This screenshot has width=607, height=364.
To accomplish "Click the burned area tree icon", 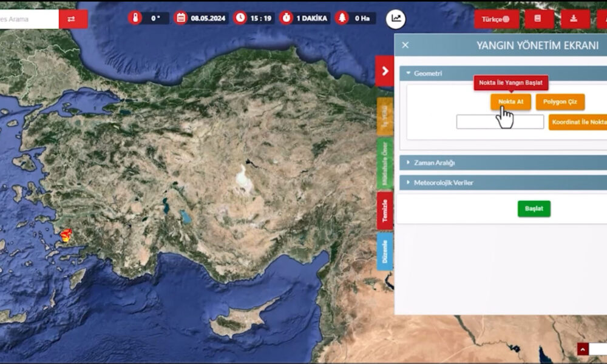I will click(343, 18).
